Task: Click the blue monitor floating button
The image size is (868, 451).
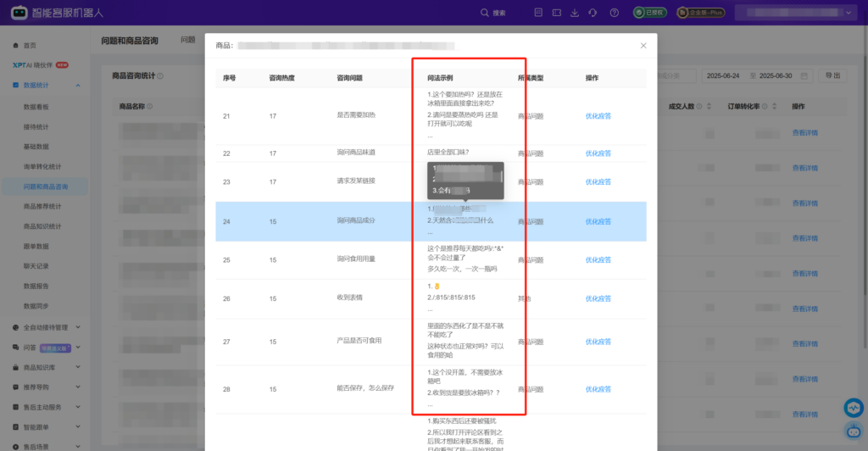Action: click(x=854, y=408)
